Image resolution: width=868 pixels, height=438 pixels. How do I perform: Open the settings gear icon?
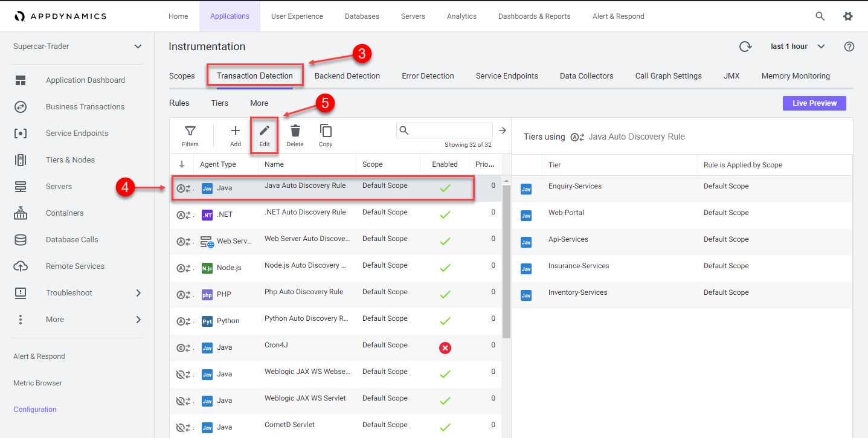848,16
